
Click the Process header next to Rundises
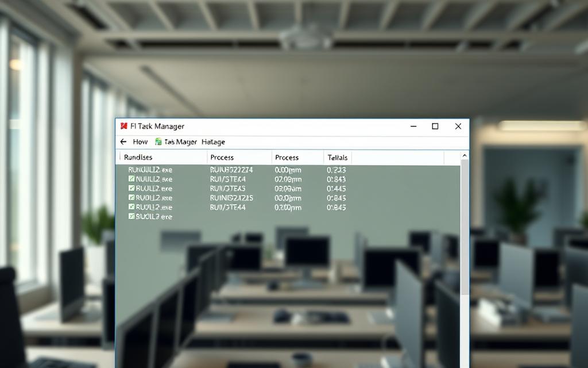pos(222,158)
